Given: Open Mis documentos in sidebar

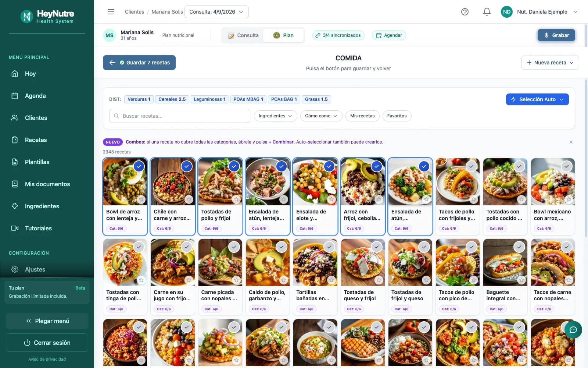Looking at the screenshot, I should tap(47, 184).
